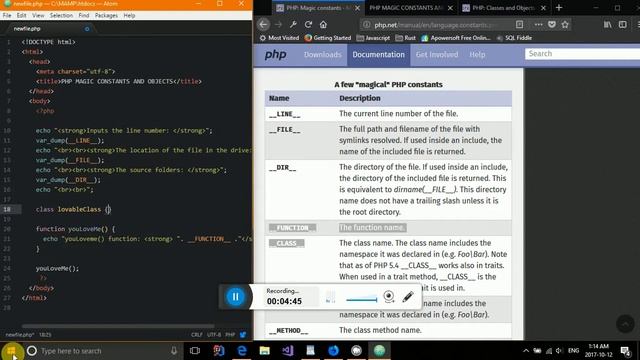The height and width of the screenshot is (360, 640).
Task: Open File Explorer from taskbar
Action: (x=264, y=351)
